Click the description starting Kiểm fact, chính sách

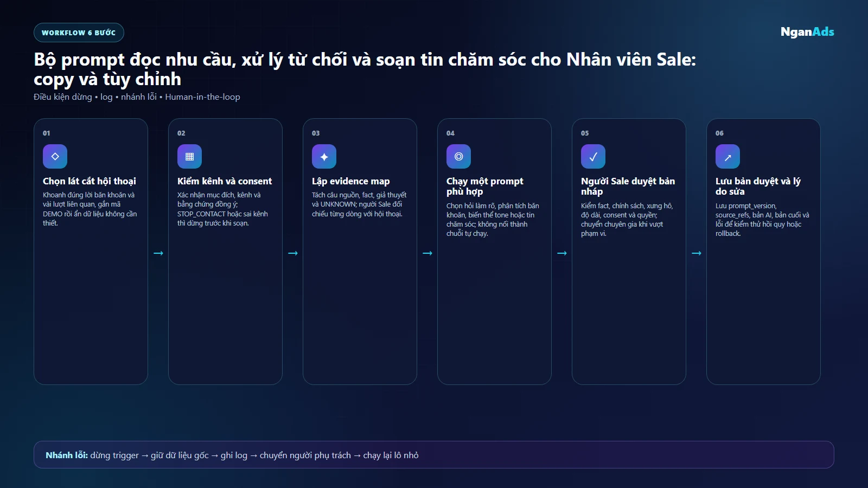(627, 220)
